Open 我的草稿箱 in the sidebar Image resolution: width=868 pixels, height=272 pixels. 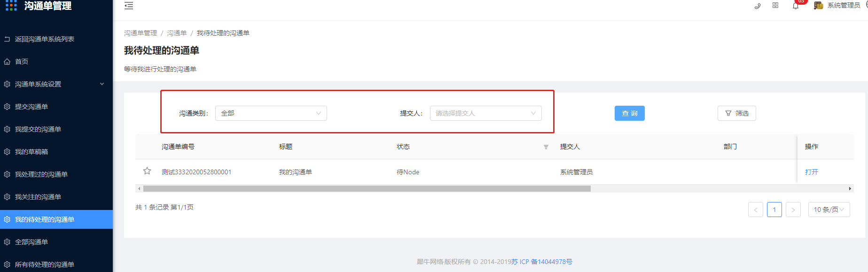56,152
